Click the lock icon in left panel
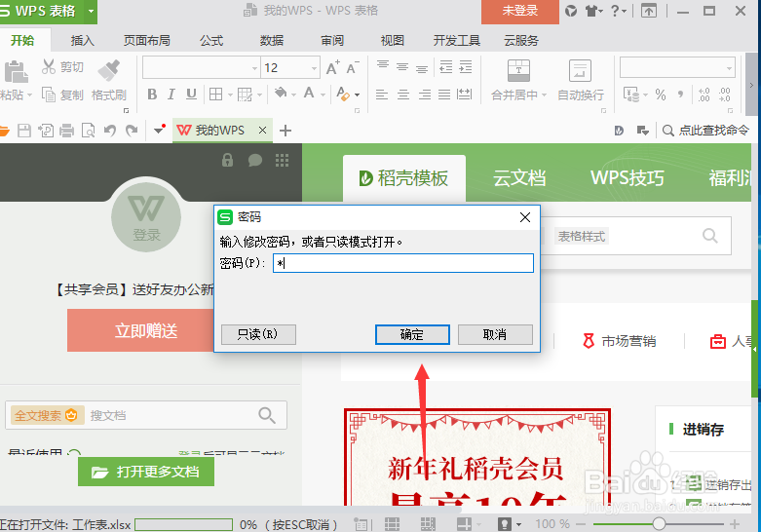 tap(227, 160)
